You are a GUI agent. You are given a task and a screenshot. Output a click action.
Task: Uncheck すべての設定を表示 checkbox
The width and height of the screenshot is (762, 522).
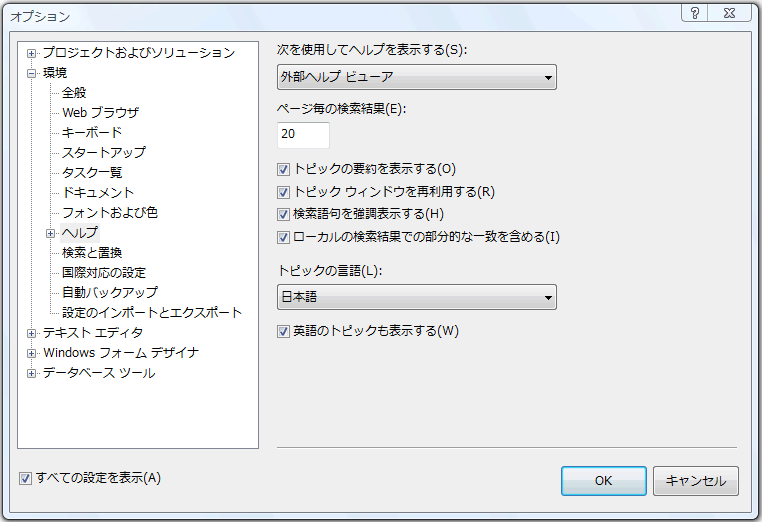pyautogui.click(x=26, y=479)
